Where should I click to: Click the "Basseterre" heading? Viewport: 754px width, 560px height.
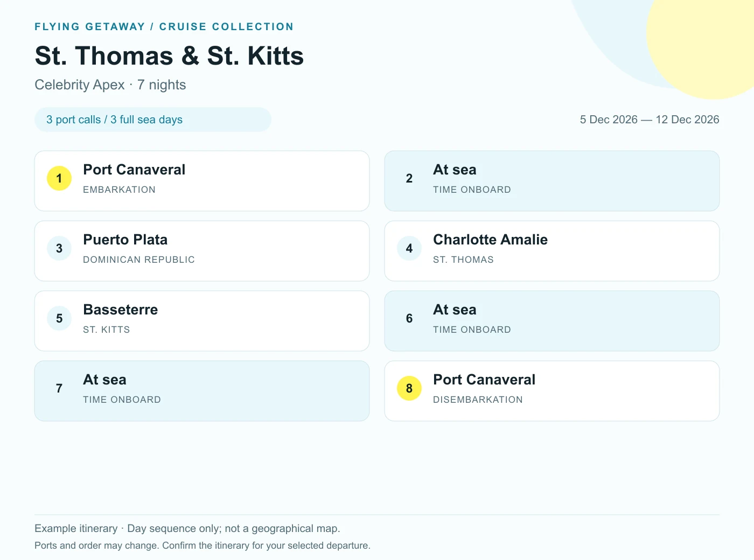(121, 310)
